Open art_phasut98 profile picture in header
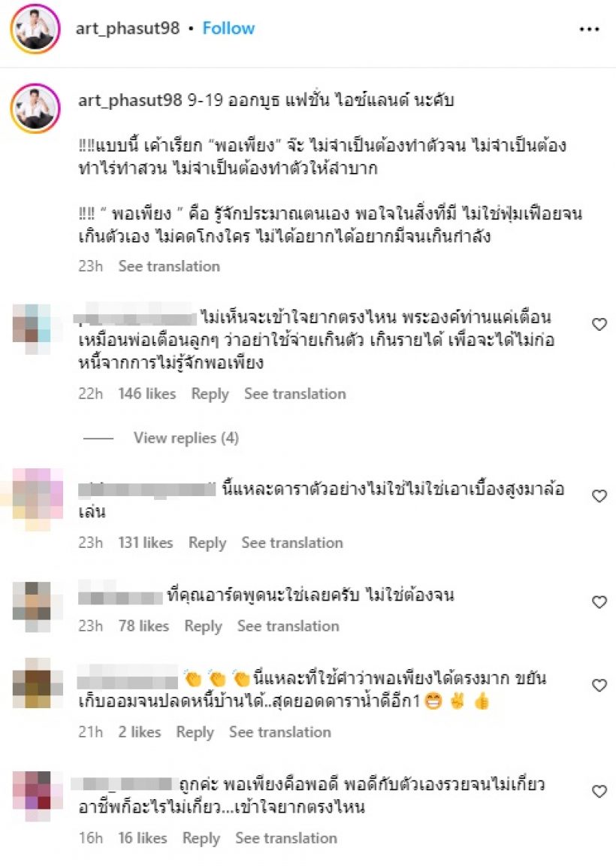 [x=35, y=29]
